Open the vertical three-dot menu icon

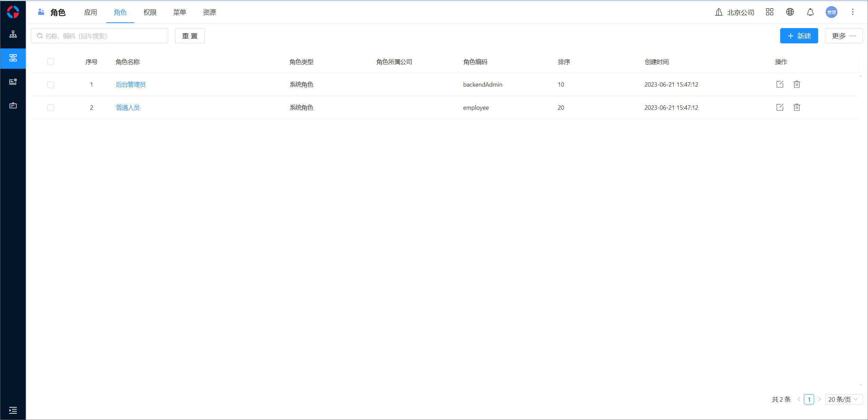[x=852, y=12]
